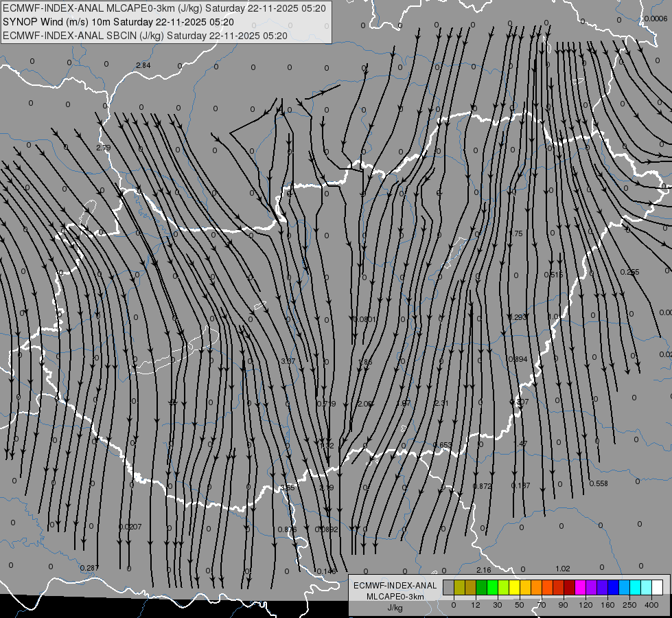Click the dark green legend swatch at 12

point(482,587)
